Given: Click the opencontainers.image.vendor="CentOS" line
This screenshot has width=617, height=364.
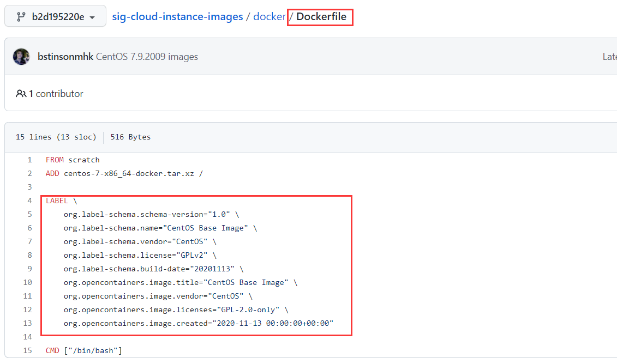Looking at the screenshot, I should (x=158, y=296).
